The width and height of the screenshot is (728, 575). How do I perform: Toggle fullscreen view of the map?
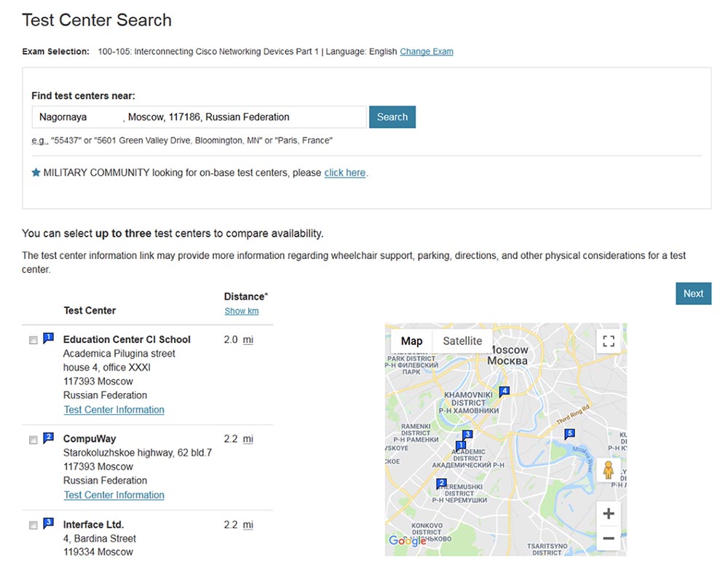pos(608,341)
